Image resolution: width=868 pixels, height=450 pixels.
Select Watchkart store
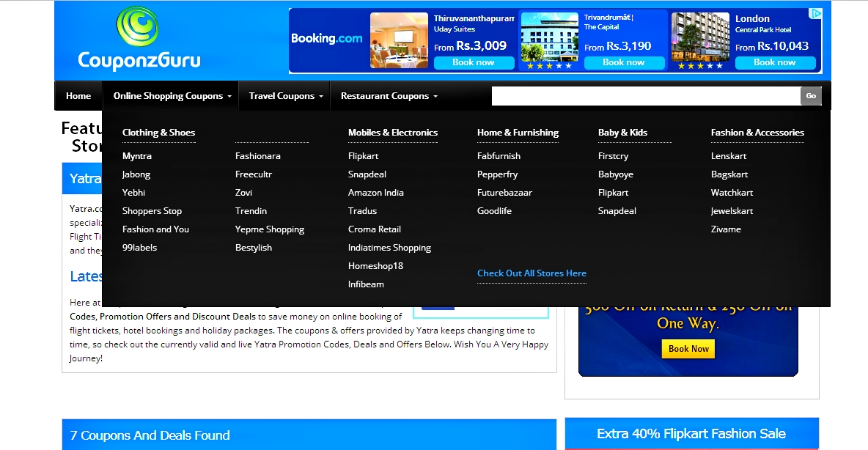(732, 193)
